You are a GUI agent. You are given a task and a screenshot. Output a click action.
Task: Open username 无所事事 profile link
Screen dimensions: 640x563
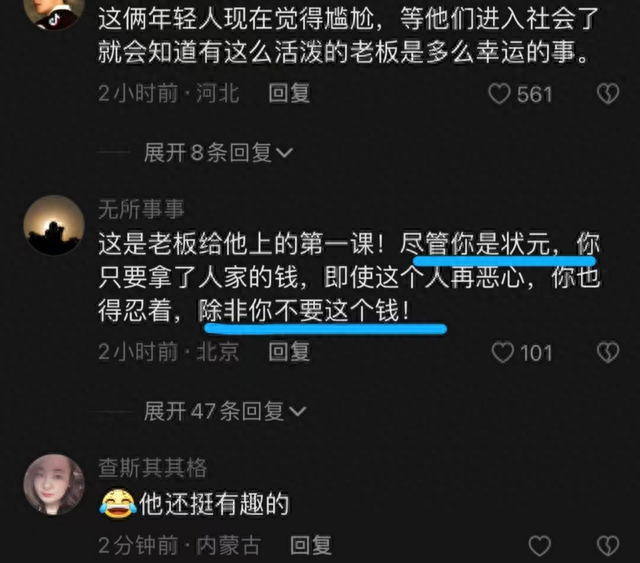pos(142,209)
